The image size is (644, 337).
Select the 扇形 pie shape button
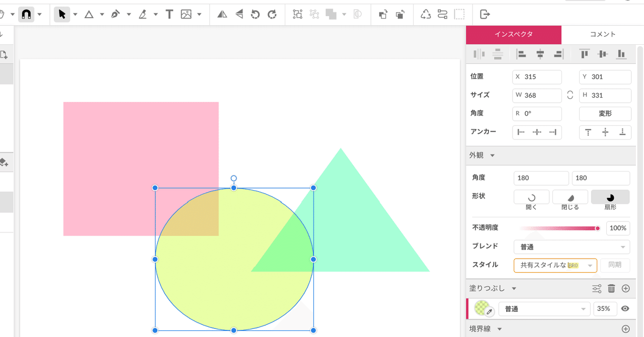[x=610, y=197]
